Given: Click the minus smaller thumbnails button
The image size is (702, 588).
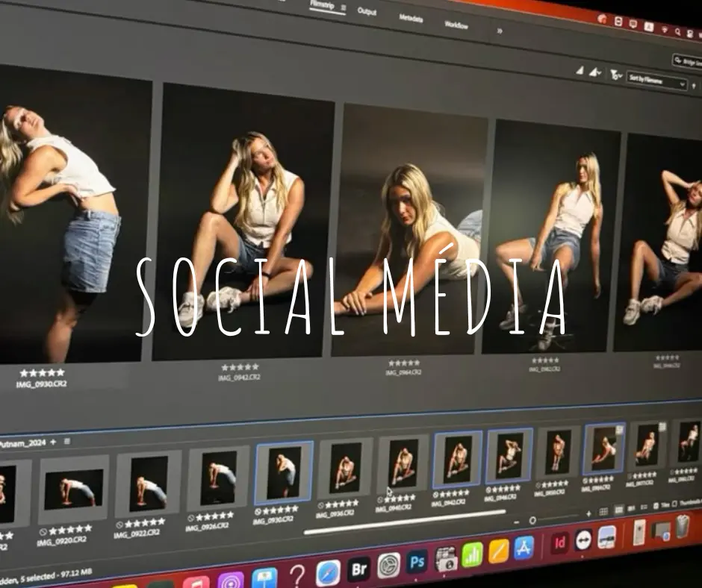Looking at the screenshot, I should (x=517, y=522).
